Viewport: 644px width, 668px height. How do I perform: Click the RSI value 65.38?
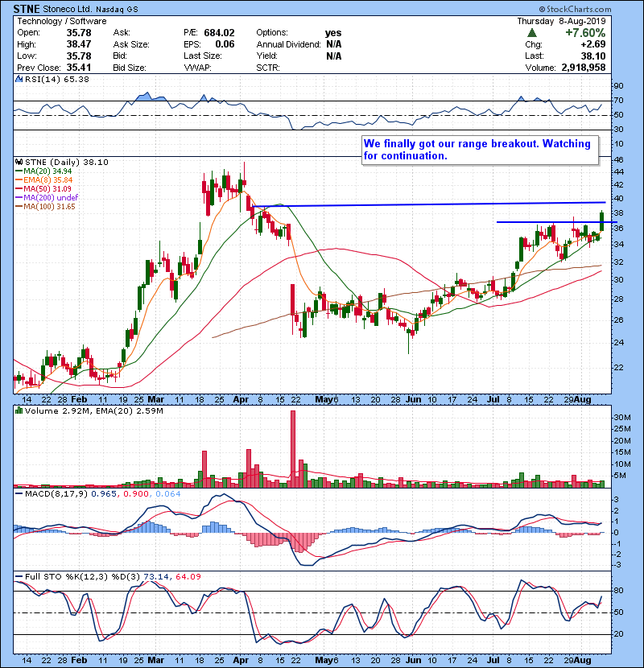75,79
